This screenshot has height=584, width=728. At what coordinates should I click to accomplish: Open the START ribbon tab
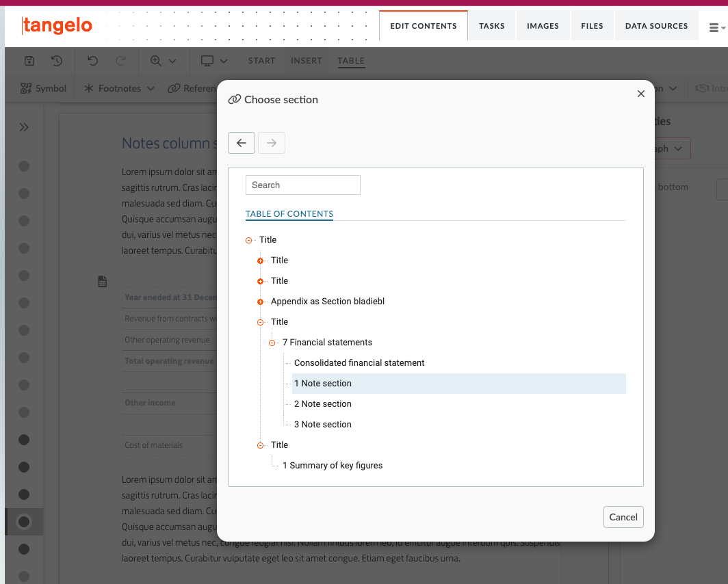(x=261, y=61)
